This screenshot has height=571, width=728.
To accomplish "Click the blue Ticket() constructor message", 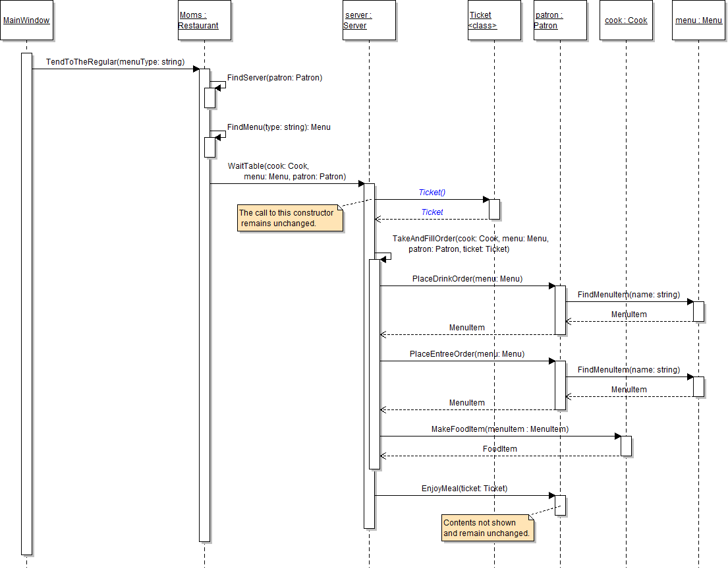I will (x=432, y=193).
